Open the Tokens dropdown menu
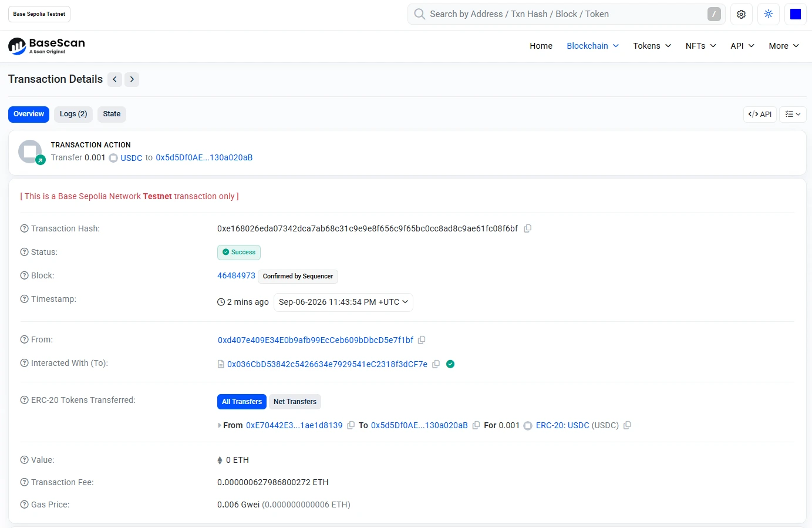 pyautogui.click(x=652, y=46)
